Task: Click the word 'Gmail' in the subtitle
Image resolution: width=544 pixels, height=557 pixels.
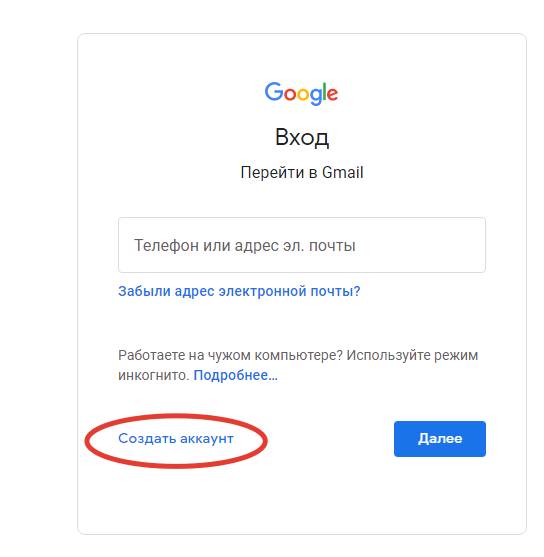Action: (343, 172)
